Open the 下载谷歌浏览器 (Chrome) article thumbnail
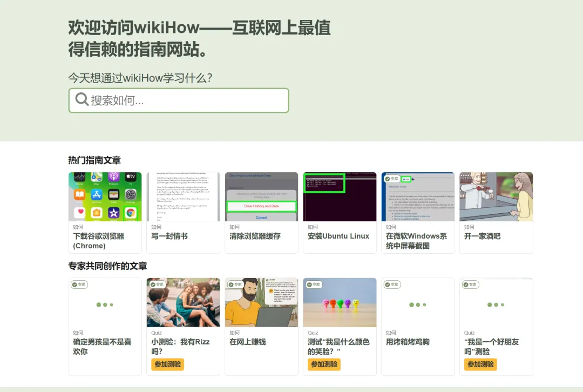The width and height of the screenshot is (583, 392). [105, 197]
